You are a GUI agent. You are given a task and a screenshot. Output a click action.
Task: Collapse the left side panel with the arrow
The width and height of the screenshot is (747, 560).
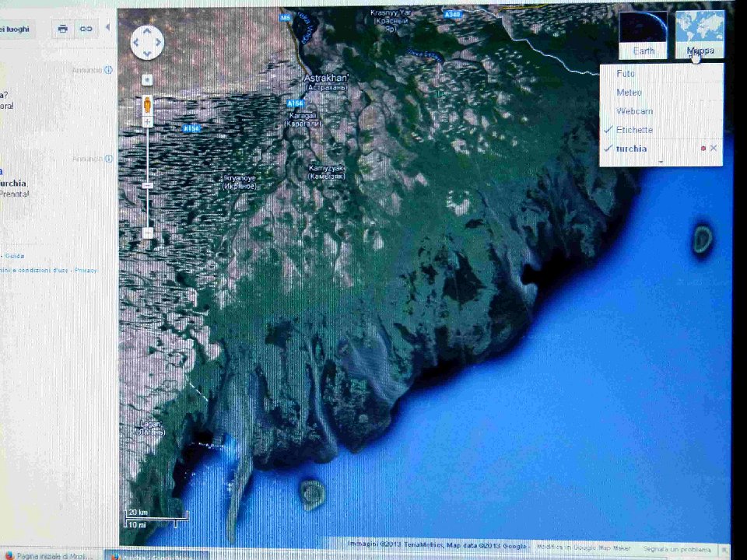(x=107, y=28)
